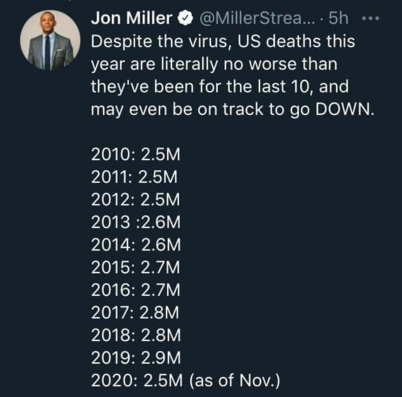The width and height of the screenshot is (402, 397).
Task: Open the three-dot more options menu
Action: pos(370,19)
